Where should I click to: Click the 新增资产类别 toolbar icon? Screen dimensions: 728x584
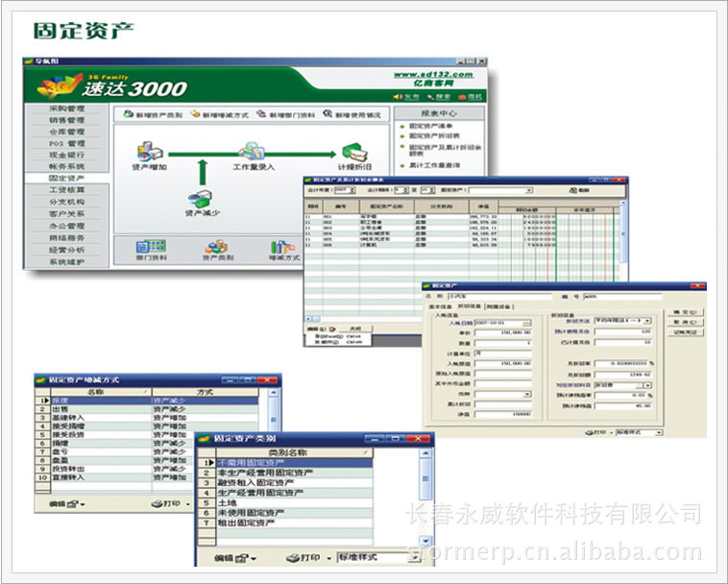point(129,113)
